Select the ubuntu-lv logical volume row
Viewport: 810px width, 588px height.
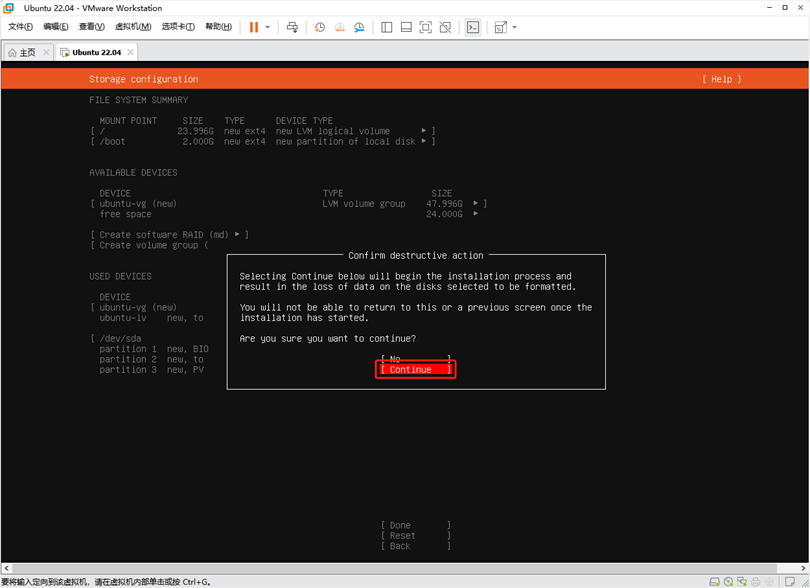point(151,318)
